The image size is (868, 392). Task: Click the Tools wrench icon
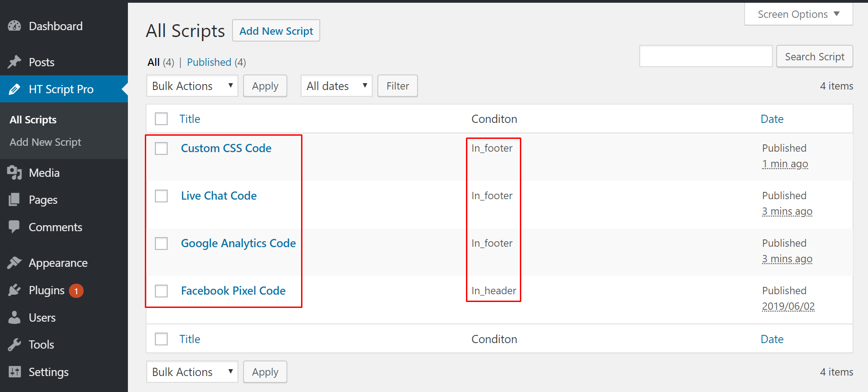(x=15, y=344)
